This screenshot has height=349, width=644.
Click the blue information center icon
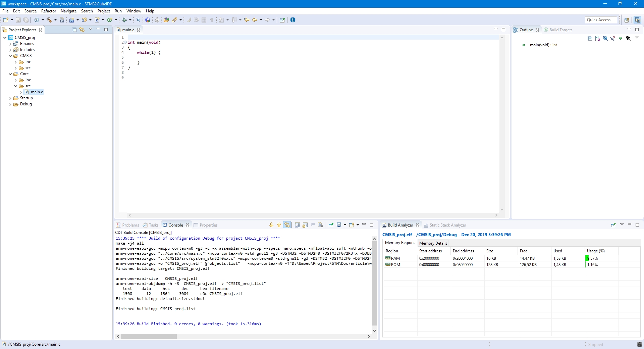click(x=293, y=20)
